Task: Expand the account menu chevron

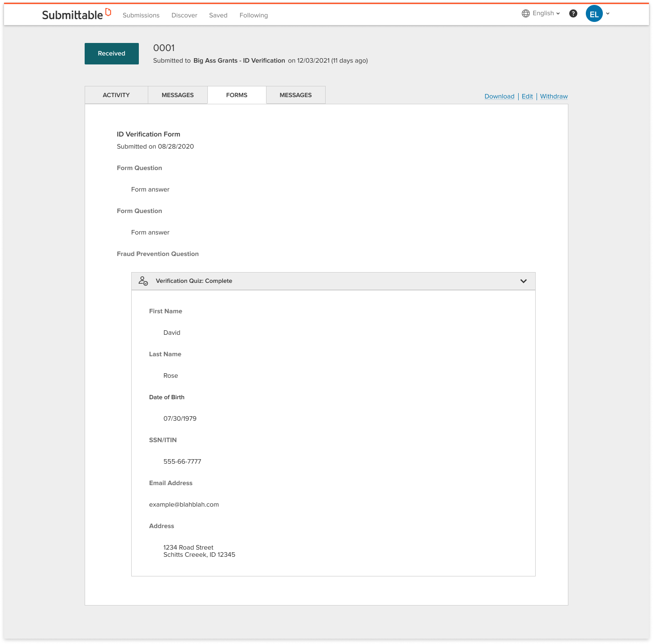Action: click(x=608, y=13)
